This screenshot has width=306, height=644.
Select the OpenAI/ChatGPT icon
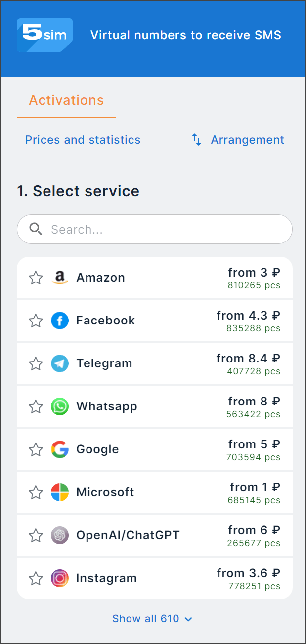pyautogui.click(x=60, y=536)
